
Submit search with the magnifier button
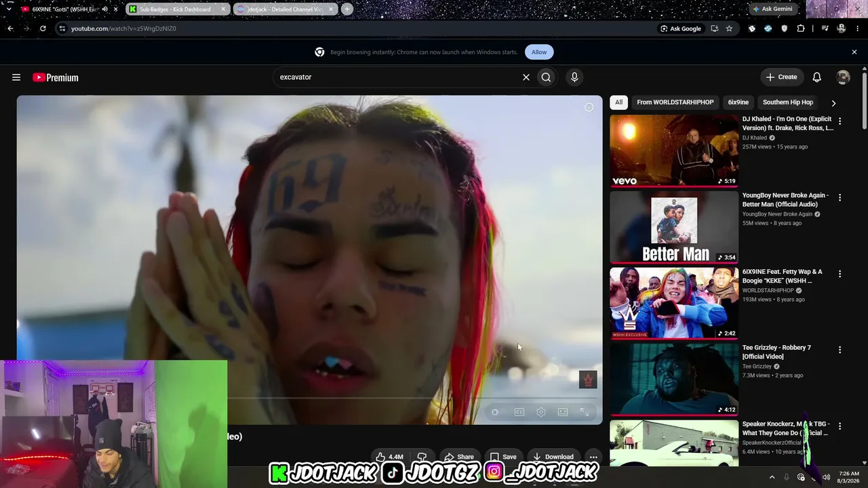click(546, 77)
